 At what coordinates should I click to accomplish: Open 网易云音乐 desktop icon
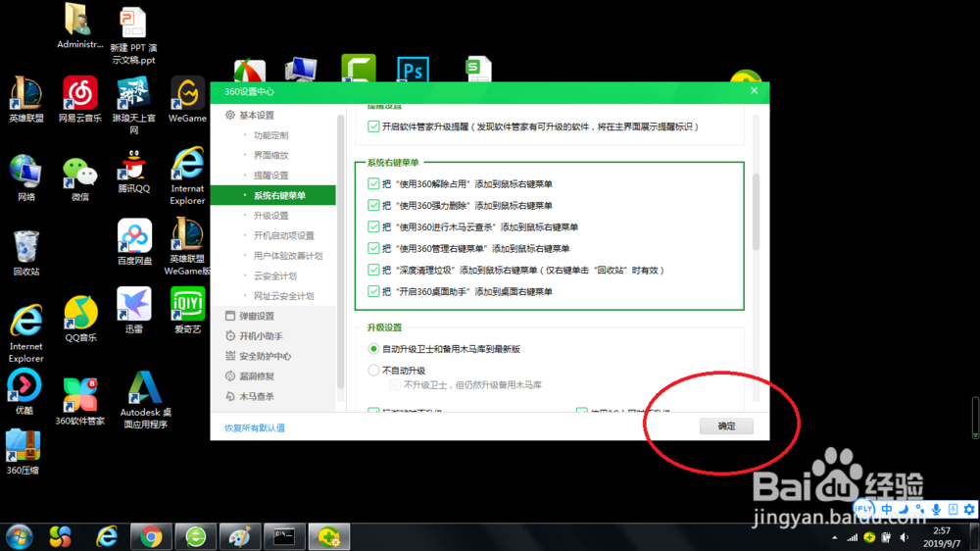pos(80,99)
